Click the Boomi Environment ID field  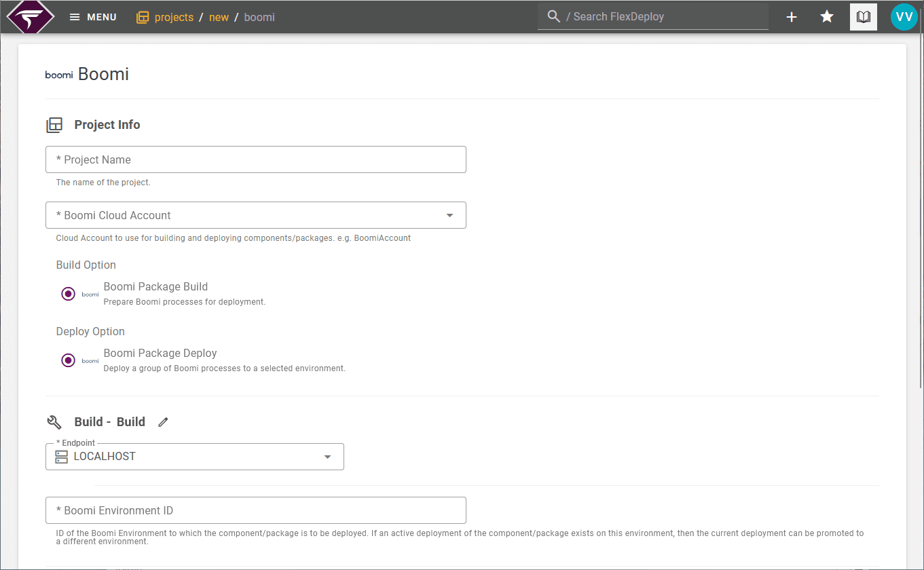[256, 510]
